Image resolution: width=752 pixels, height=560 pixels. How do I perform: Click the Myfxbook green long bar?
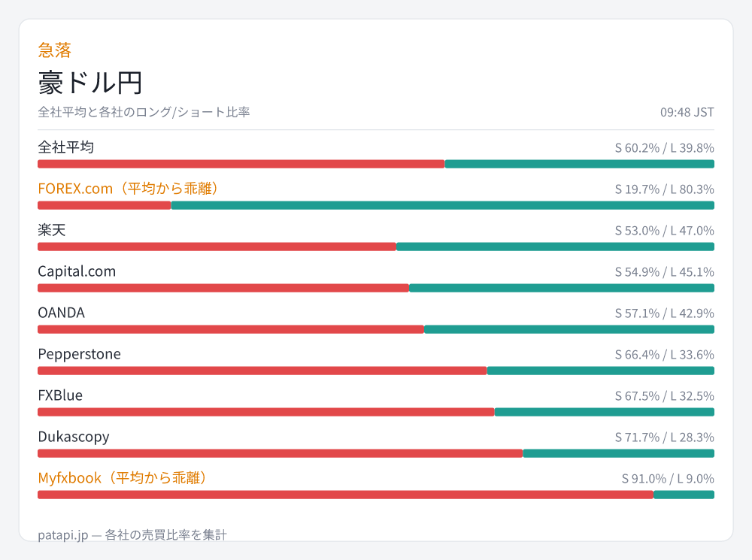coord(684,495)
